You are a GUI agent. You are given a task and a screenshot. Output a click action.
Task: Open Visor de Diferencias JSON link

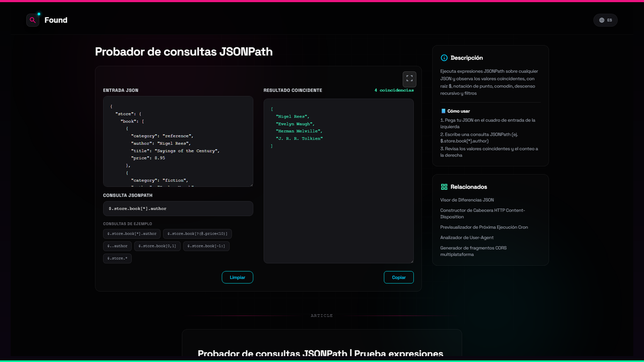point(467,200)
